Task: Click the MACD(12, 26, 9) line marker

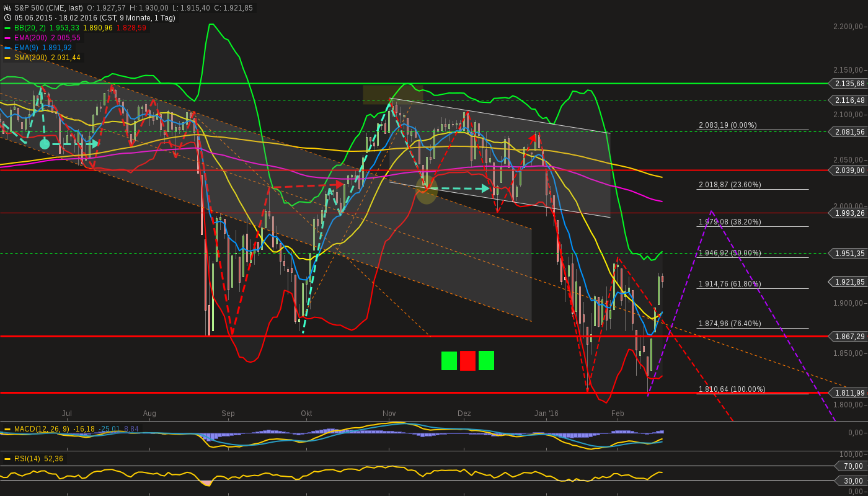Action: click(9, 428)
